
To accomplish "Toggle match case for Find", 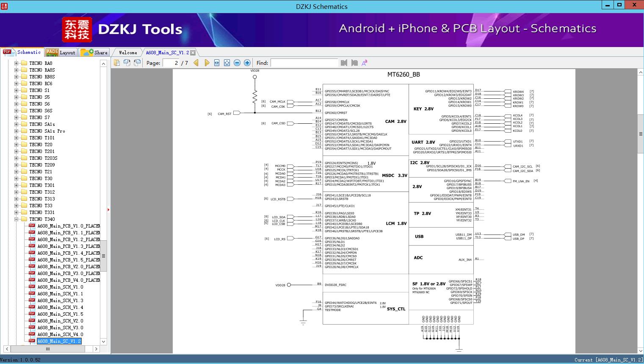I will (365, 63).
